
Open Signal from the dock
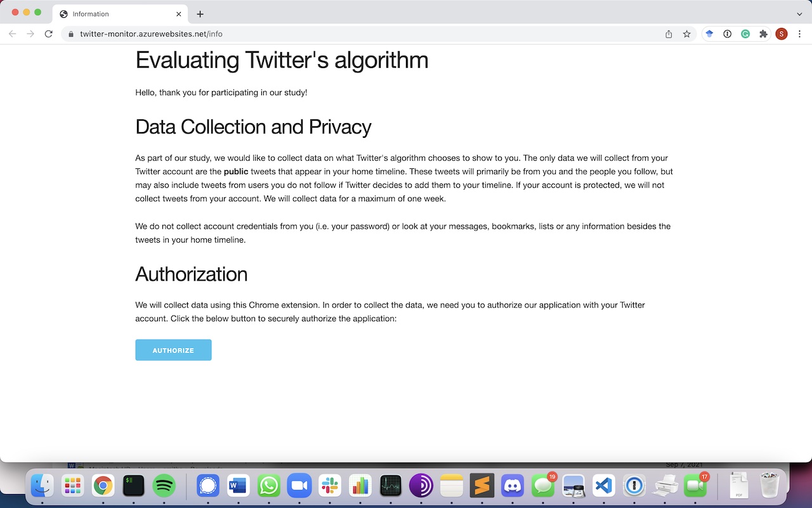[x=208, y=486]
